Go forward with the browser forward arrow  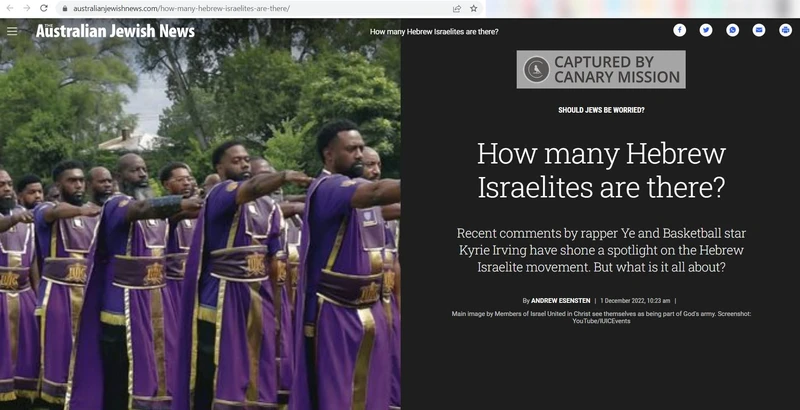tap(27, 8)
